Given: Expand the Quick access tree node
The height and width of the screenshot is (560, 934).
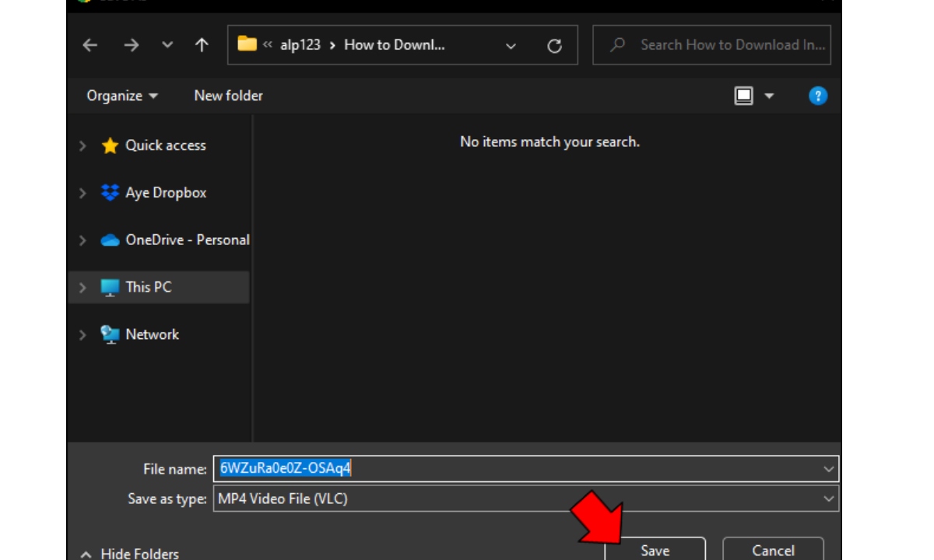Looking at the screenshot, I should click(83, 145).
